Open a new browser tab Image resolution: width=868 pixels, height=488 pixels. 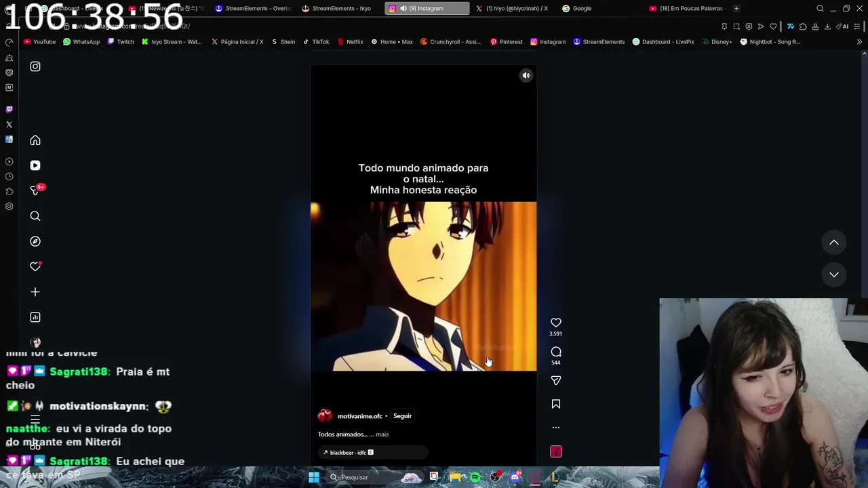tap(736, 8)
